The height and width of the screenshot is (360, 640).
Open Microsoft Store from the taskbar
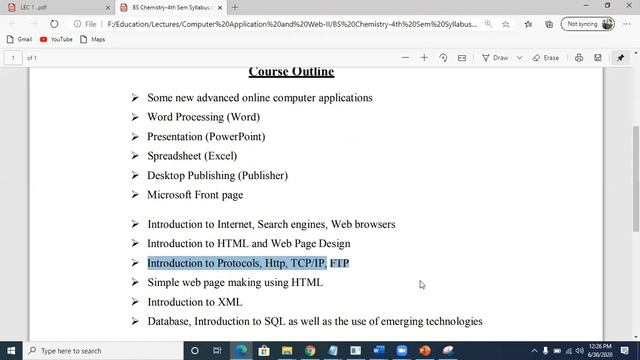pos(264,351)
